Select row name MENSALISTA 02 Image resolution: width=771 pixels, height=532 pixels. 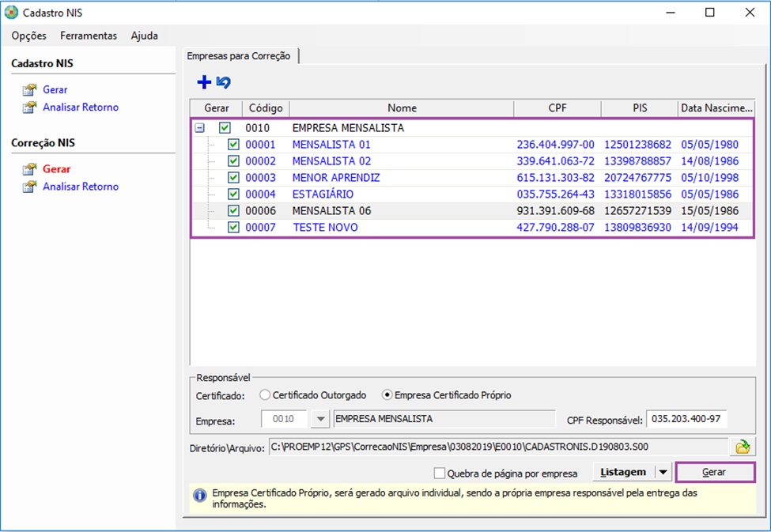[332, 161]
